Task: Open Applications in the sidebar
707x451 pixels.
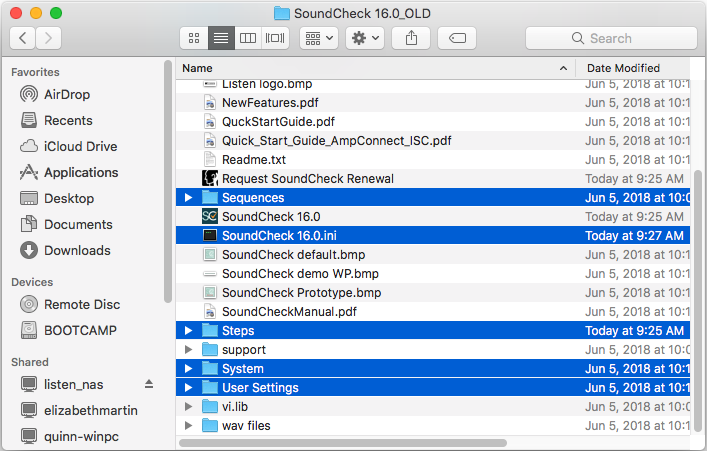Action: (69, 172)
